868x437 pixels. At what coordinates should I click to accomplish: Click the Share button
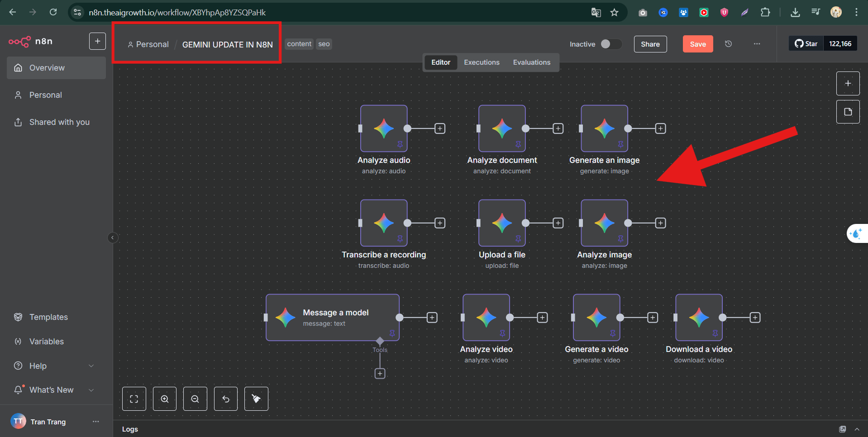pyautogui.click(x=650, y=44)
